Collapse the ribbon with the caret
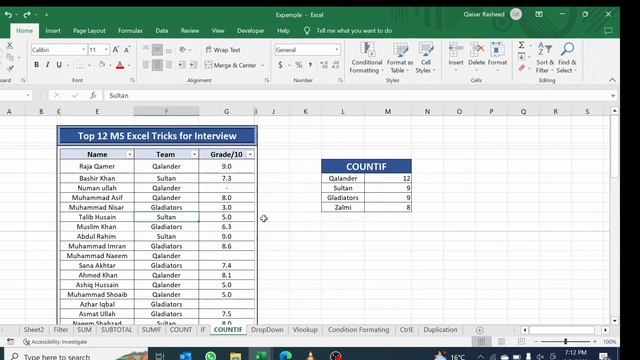Screen dimensions: 640x360 612,80
